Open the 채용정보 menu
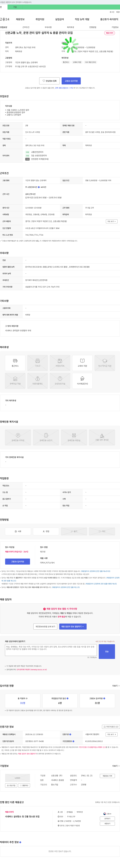This screenshot has width=120, height=868. coord(20,19)
